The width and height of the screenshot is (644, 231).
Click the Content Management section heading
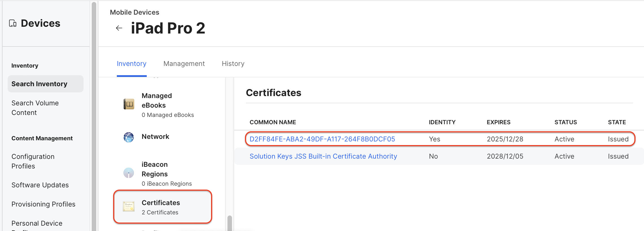pos(42,138)
